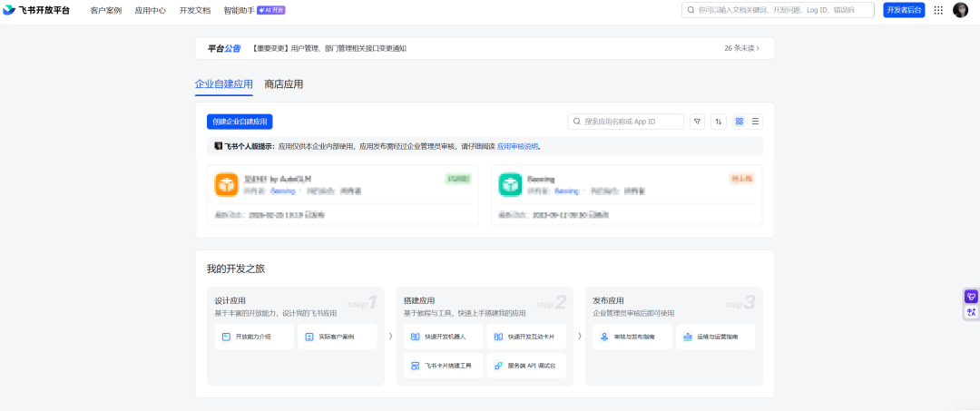Image resolution: width=980 pixels, height=411 pixels.
Task: Open the 应用审核说明 link
Action: [517, 147]
